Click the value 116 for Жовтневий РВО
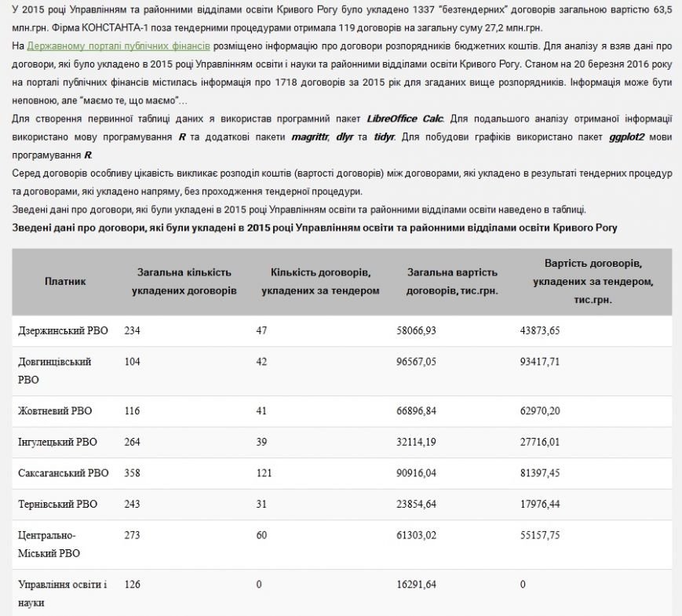682x616 pixels. [132, 411]
